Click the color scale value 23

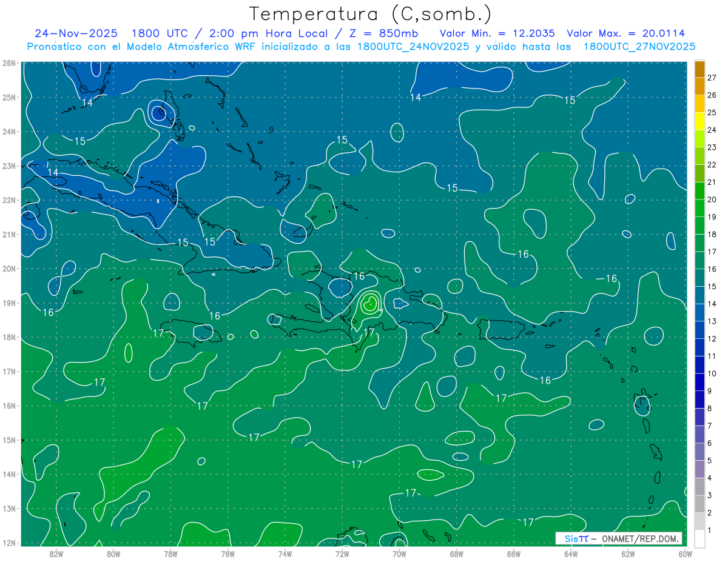[712, 147]
